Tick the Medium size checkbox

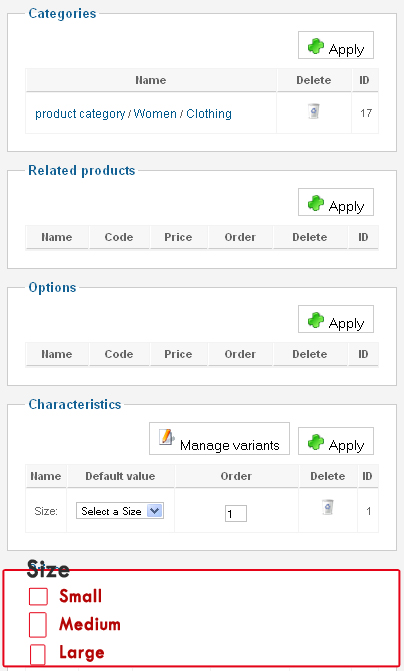point(38,625)
